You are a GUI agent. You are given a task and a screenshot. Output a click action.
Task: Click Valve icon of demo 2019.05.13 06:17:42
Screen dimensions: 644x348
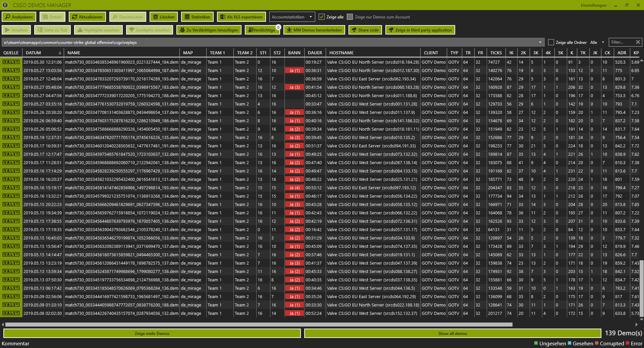11,288
